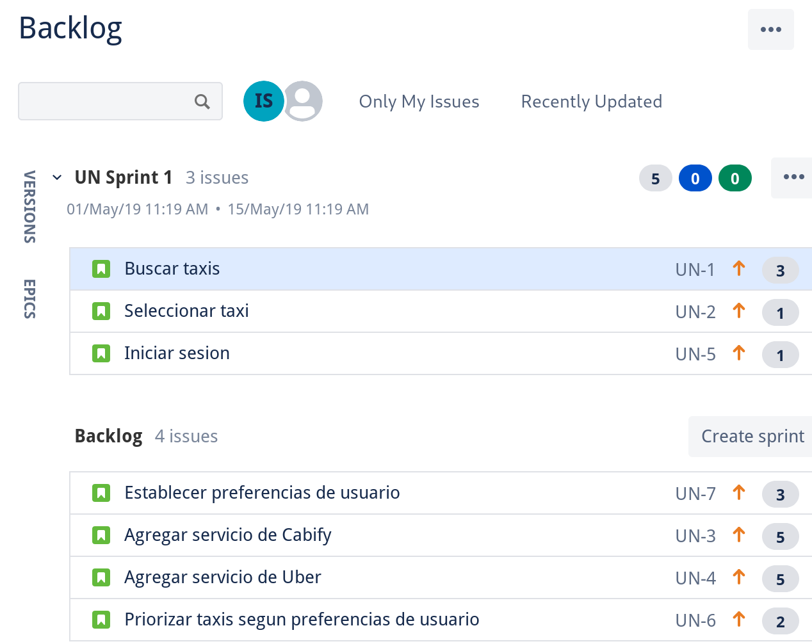Click the IS user avatar filter
This screenshot has height=644, width=812.
pos(263,101)
